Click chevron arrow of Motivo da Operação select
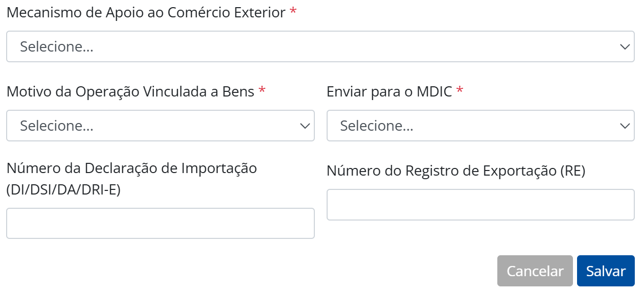Screen dimensions: 644x292 [x=305, y=126]
